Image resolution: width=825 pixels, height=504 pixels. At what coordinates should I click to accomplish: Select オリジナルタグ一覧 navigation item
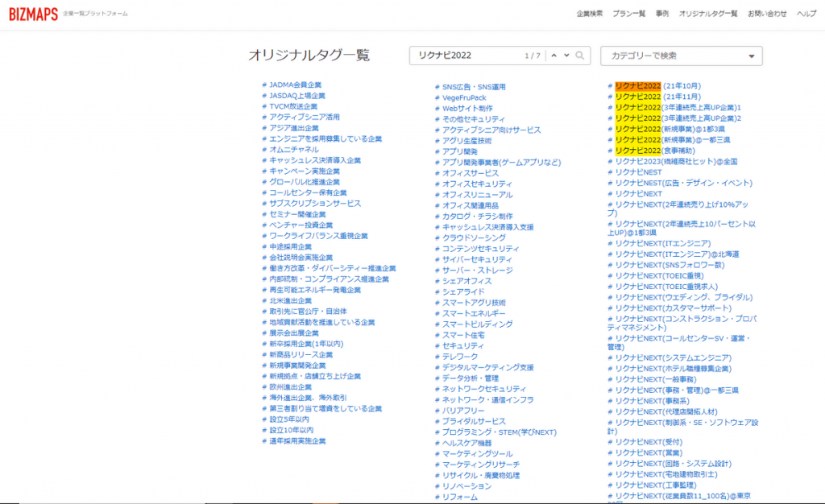click(x=708, y=14)
